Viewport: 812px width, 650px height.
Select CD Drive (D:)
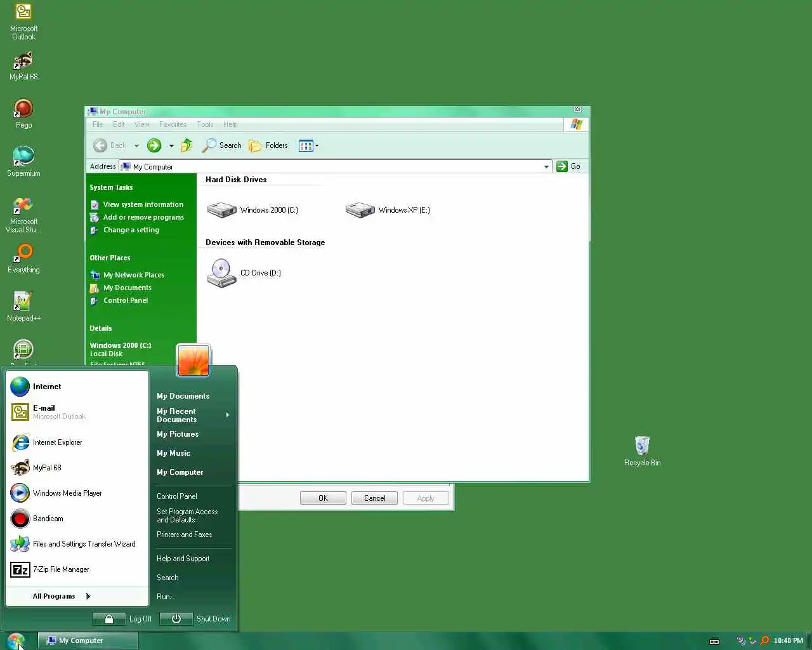(244, 273)
